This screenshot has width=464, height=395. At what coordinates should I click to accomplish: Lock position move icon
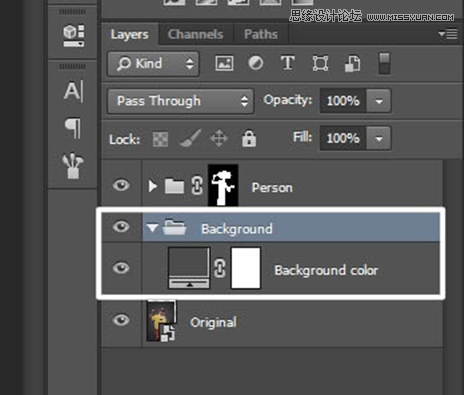point(219,138)
